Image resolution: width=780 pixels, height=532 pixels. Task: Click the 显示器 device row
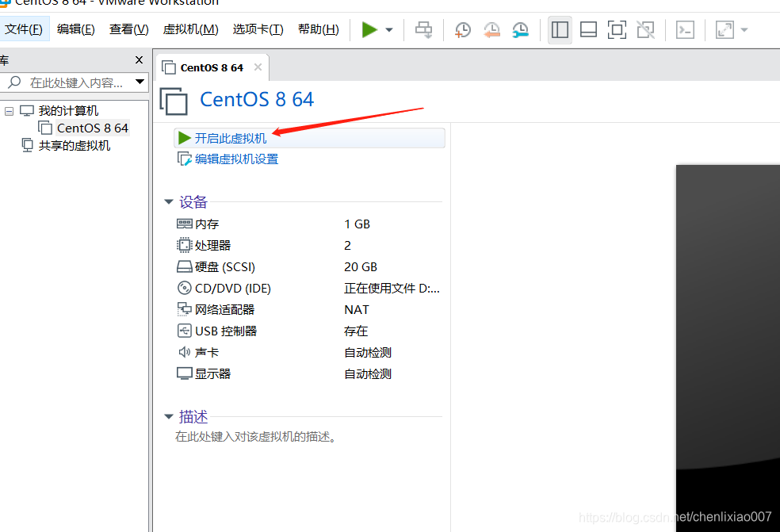point(308,373)
